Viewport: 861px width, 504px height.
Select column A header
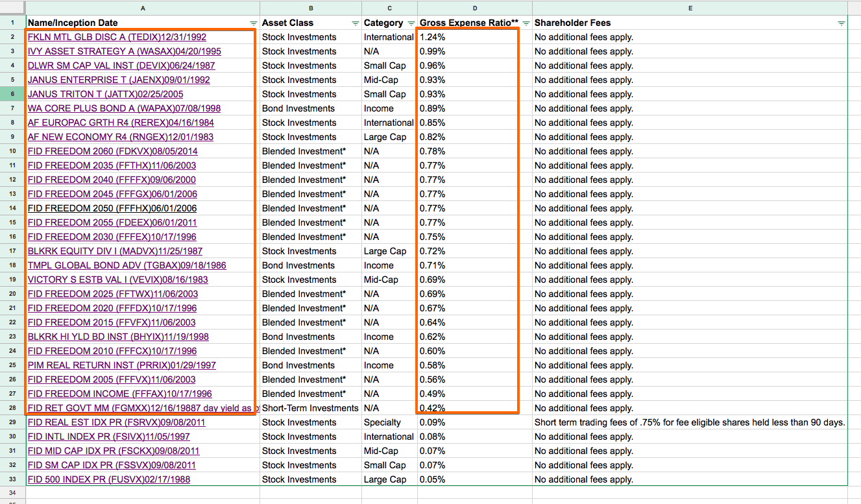pos(143,8)
